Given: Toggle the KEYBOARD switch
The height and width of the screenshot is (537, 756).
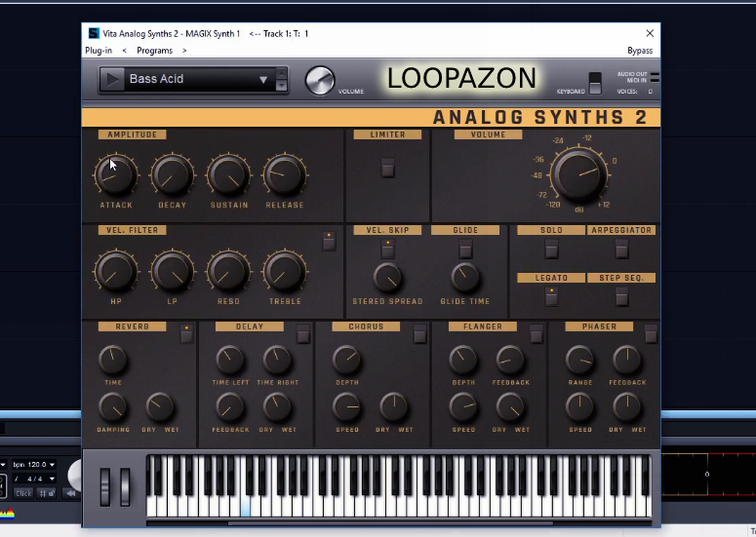Looking at the screenshot, I should point(595,83).
